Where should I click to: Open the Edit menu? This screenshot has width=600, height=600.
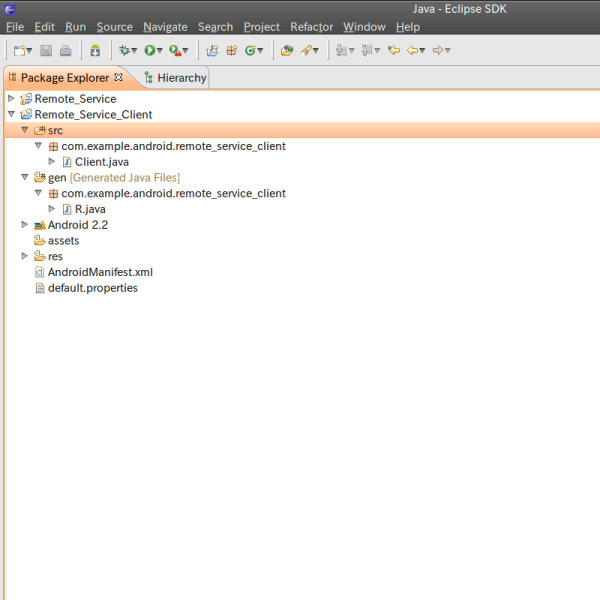click(x=44, y=27)
